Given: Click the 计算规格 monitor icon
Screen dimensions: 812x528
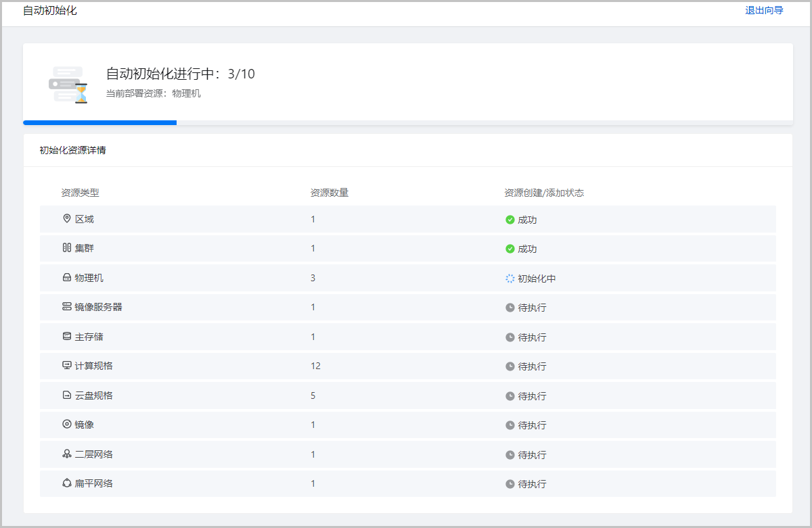Looking at the screenshot, I should tap(66, 366).
